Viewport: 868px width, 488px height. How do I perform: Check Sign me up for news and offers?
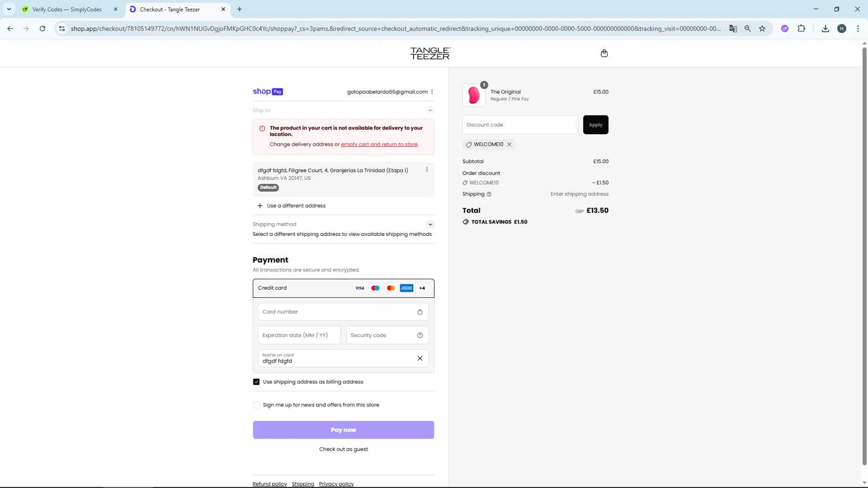[x=256, y=405]
